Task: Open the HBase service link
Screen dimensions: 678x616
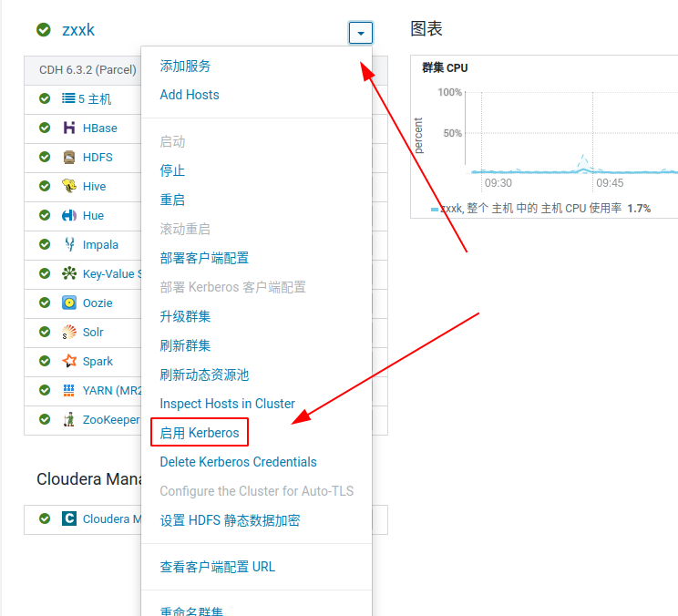Action: point(100,128)
